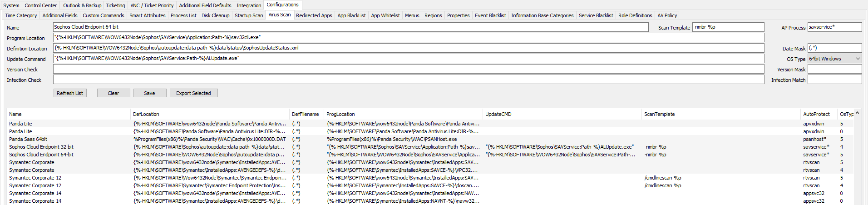Open Redirected Apps sub-tab
868x205 pixels.
coord(314,15)
